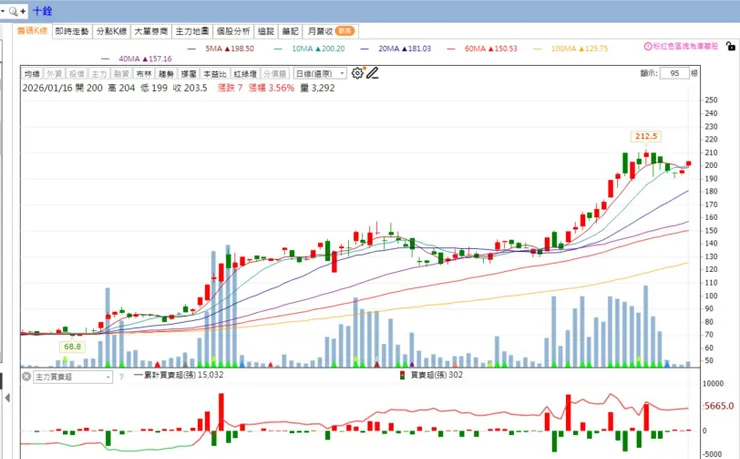740x459 pixels.
Task: Click the 60MA 150.53 legend entry
Action: tap(482, 49)
